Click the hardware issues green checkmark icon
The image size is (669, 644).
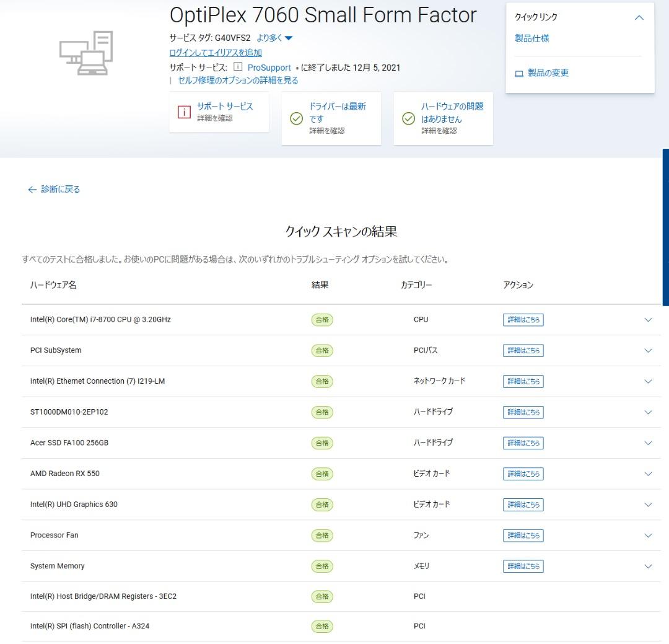click(x=408, y=118)
